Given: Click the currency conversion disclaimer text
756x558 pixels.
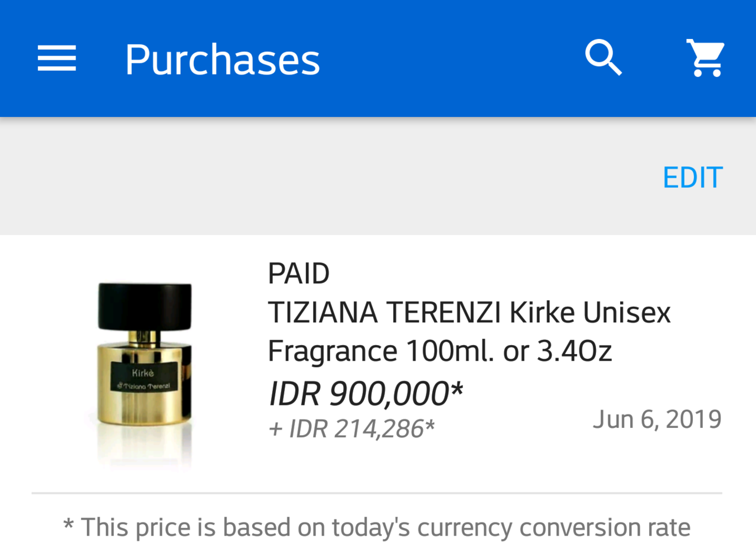Looking at the screenshot, I should click(378, 526).
